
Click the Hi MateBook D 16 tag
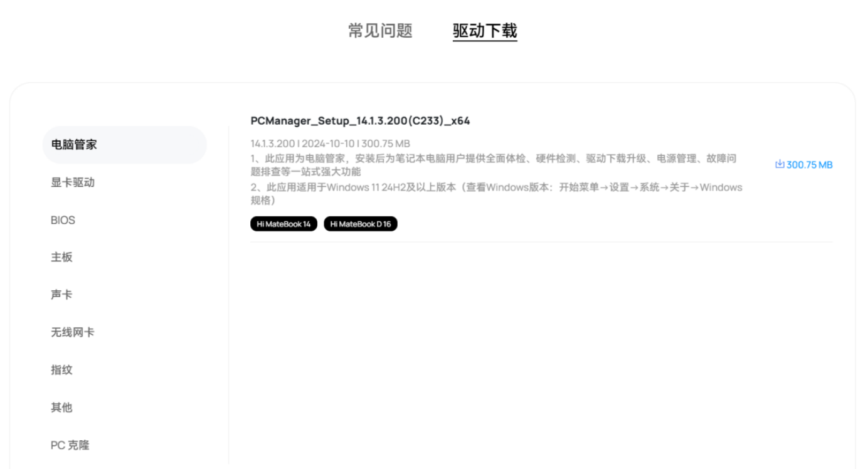(x=361, y=224)
